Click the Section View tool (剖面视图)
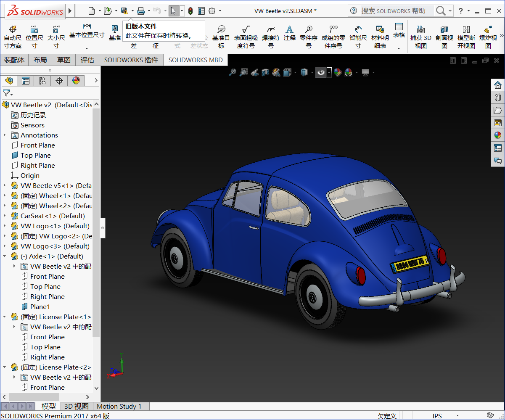The image size is (505, 420). coord(444,37)
